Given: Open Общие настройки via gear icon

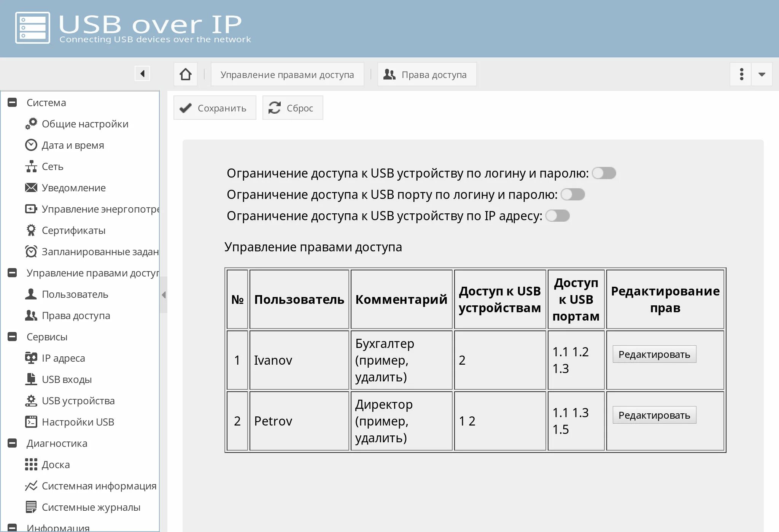Looking at the screenshot, I should [32, 124].
